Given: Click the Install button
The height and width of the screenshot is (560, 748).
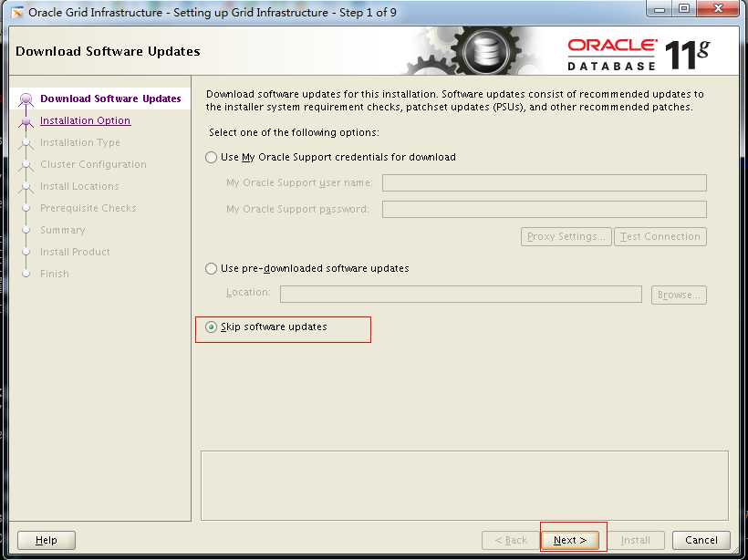Looking at the screenshot, I should point(636,540).
